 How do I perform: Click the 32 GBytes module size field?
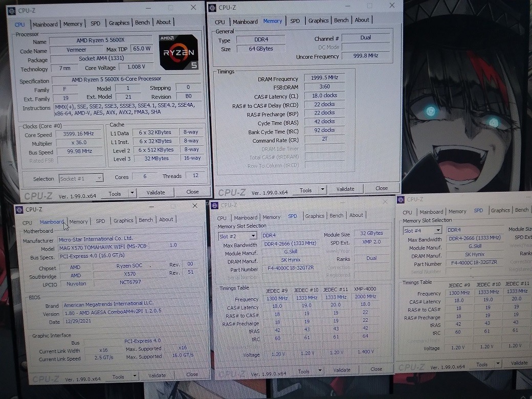pyautogui.click(x=371, y=233)
